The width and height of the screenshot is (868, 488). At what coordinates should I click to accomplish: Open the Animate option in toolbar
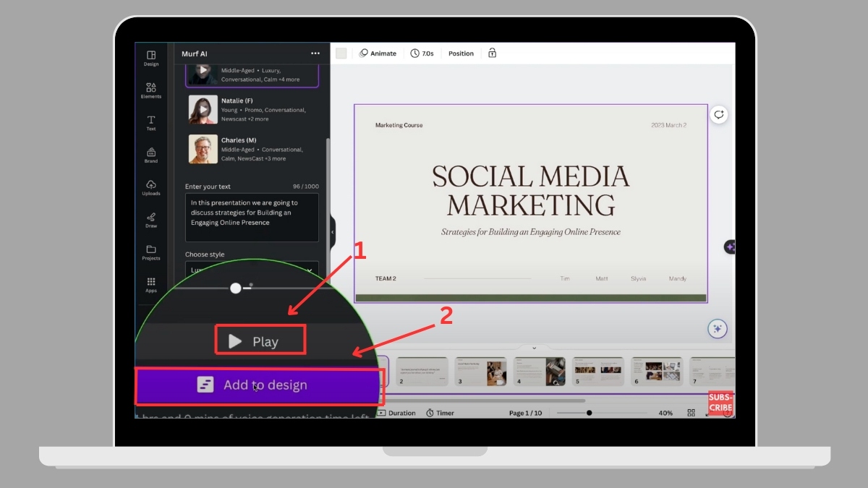pyautogui.click(x=378, y=53)
